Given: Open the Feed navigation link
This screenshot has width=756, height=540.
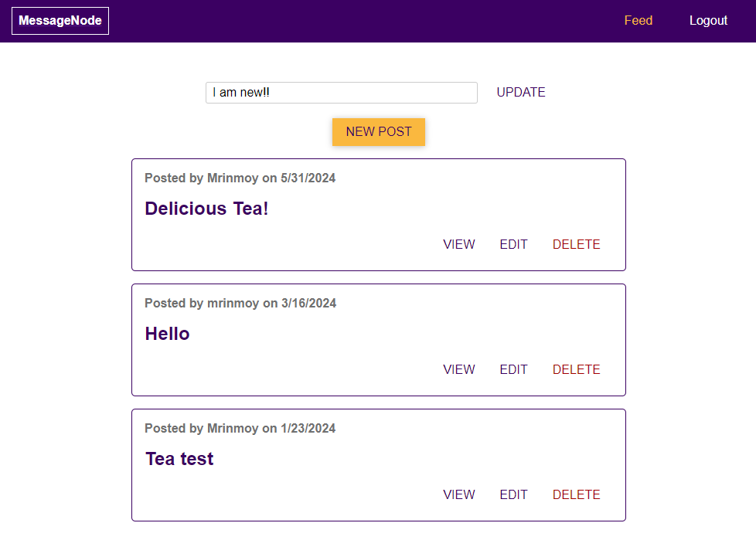Looking at the screenshot, I should coord(638,21).
